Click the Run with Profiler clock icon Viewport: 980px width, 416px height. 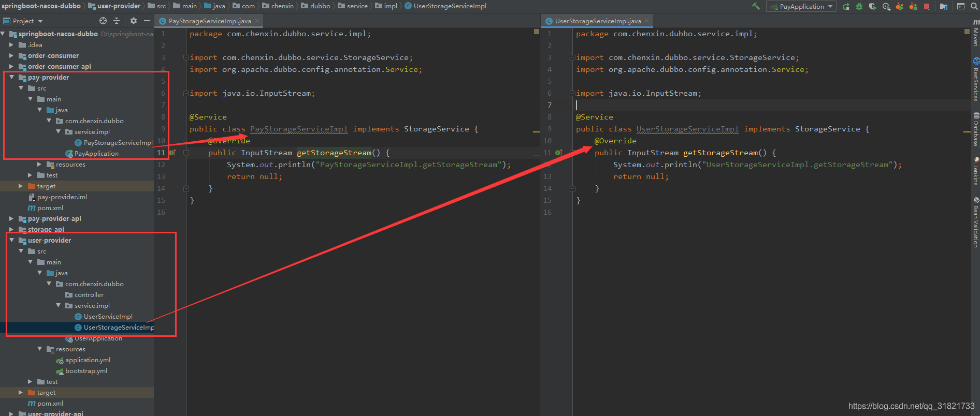[x=886, y=6]
